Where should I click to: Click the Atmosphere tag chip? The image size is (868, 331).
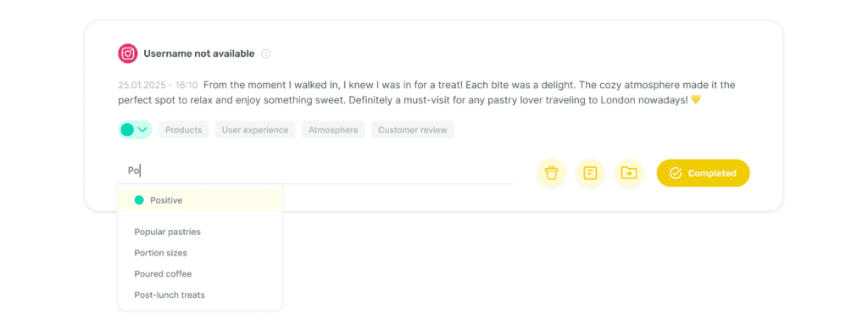click(333, 130)
